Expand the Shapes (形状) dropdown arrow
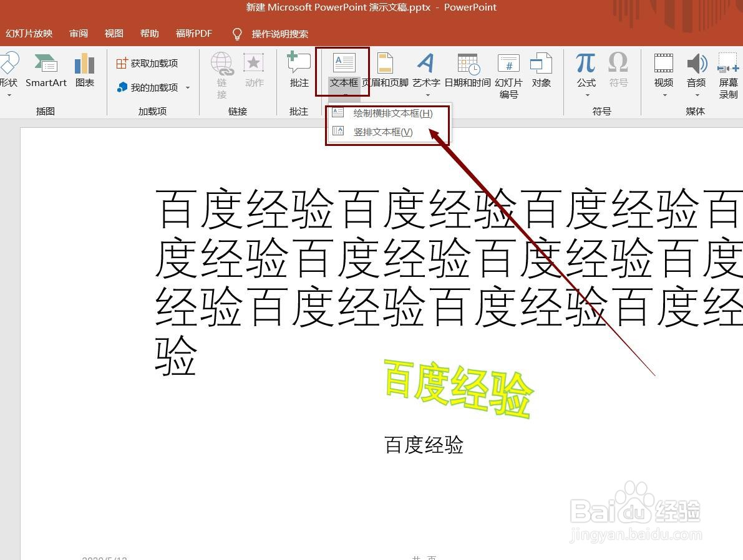The image size is (743, 560). point(9,95)
